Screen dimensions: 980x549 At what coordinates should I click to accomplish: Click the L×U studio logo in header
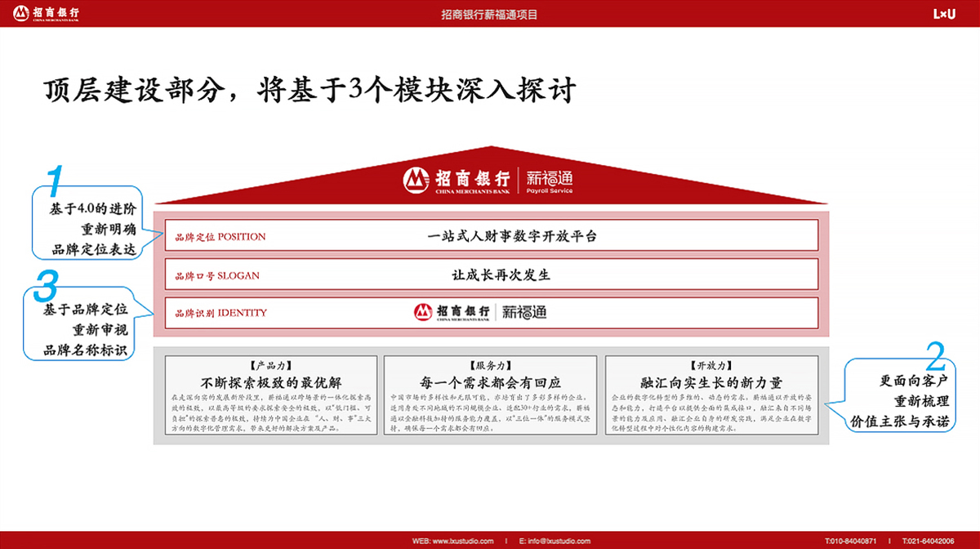point(943,14)
